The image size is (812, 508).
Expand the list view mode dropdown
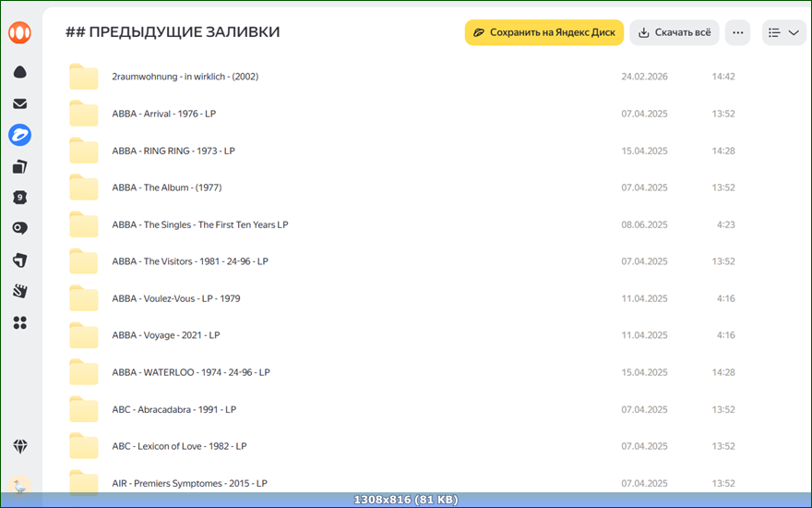(x=784, y=32)
